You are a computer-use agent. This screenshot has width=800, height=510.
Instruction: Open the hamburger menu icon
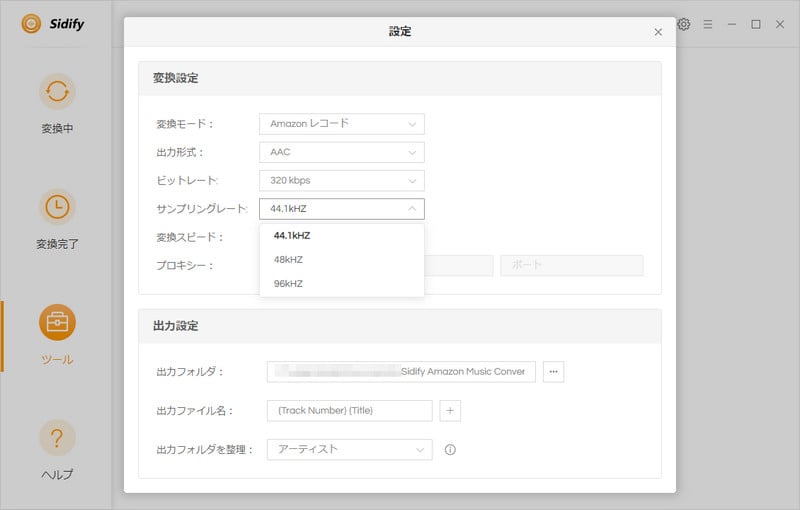[x=708, y=24]
